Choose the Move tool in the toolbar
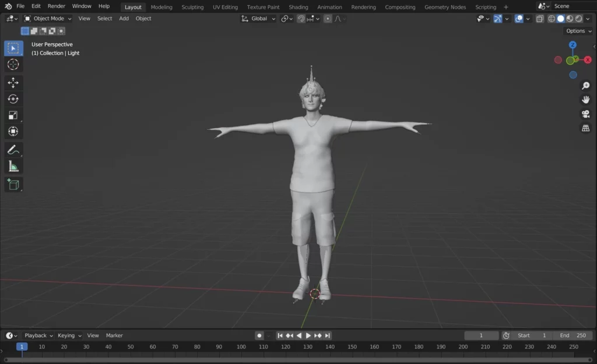 [x=13, y=83]
